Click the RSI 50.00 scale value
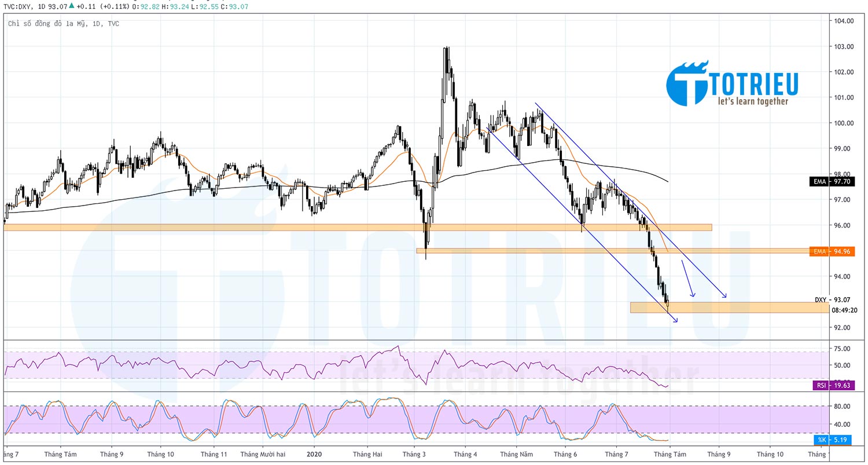The width and height of the screenshot is (868, 465). coord(843,365)
